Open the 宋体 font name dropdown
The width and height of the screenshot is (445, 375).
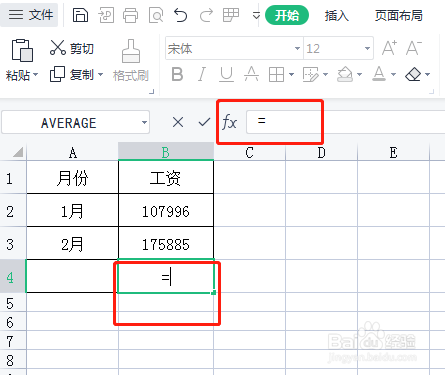click(x=297, y=49)
